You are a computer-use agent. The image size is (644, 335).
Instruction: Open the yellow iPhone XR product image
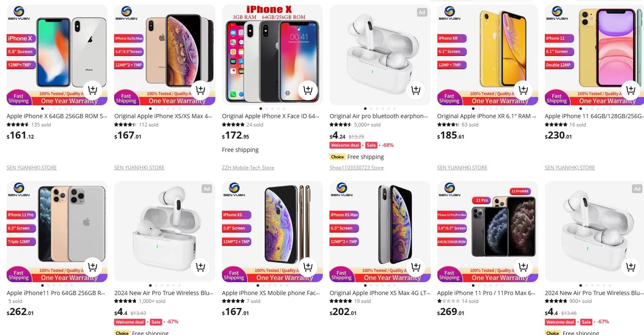[487, 55]
